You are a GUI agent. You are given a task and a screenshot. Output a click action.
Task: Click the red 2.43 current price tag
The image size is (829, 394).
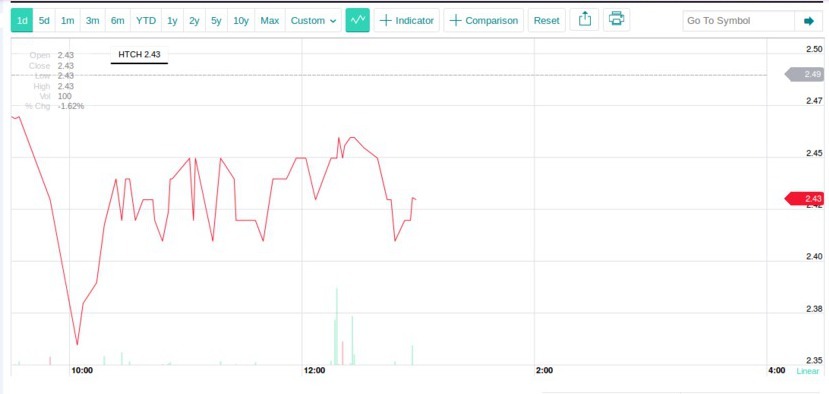804,199
